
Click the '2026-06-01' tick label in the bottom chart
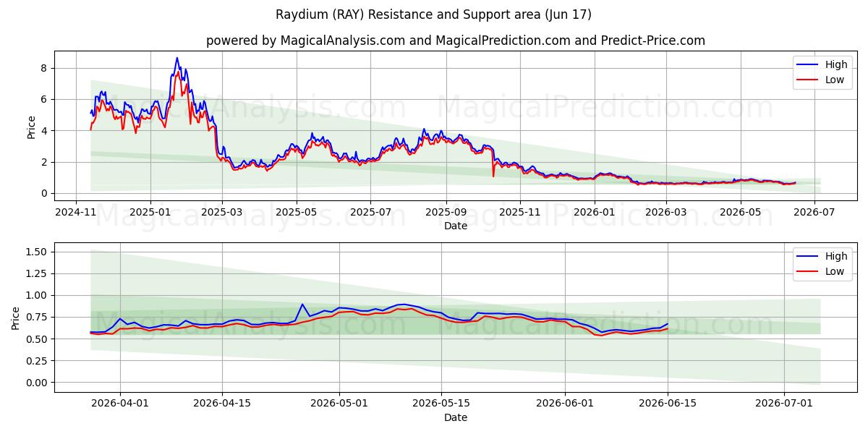point(566,404)
